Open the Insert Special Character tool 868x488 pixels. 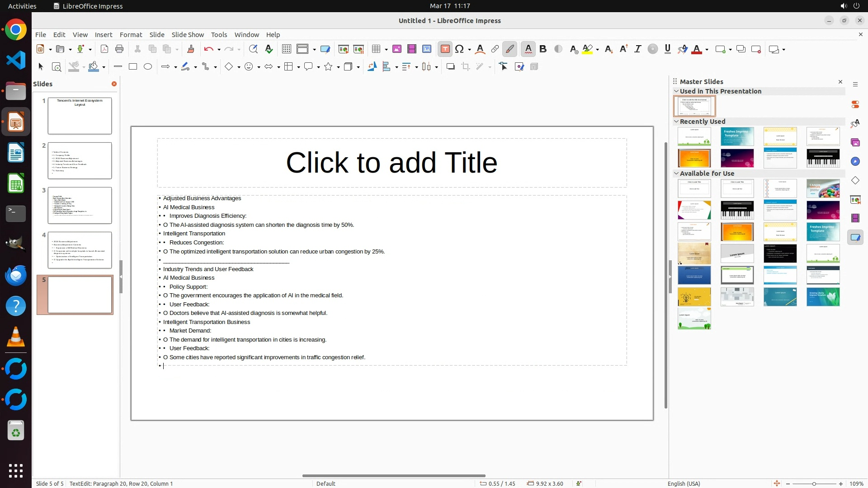pyautogui.click(x=459, y=49)
